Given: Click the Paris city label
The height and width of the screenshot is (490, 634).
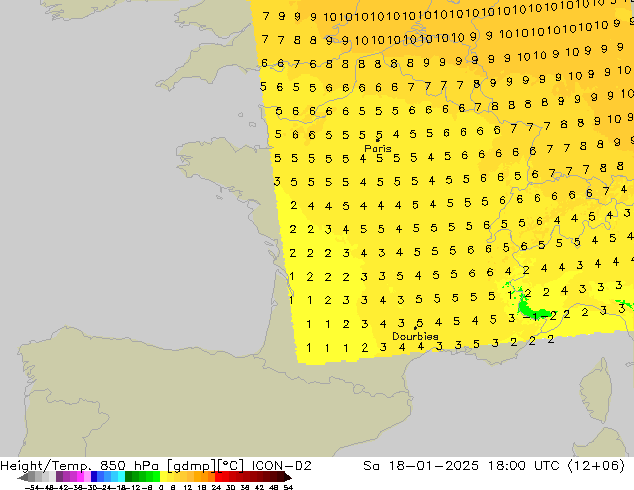Looking at the screenshot, I should [x=378, y=148].
